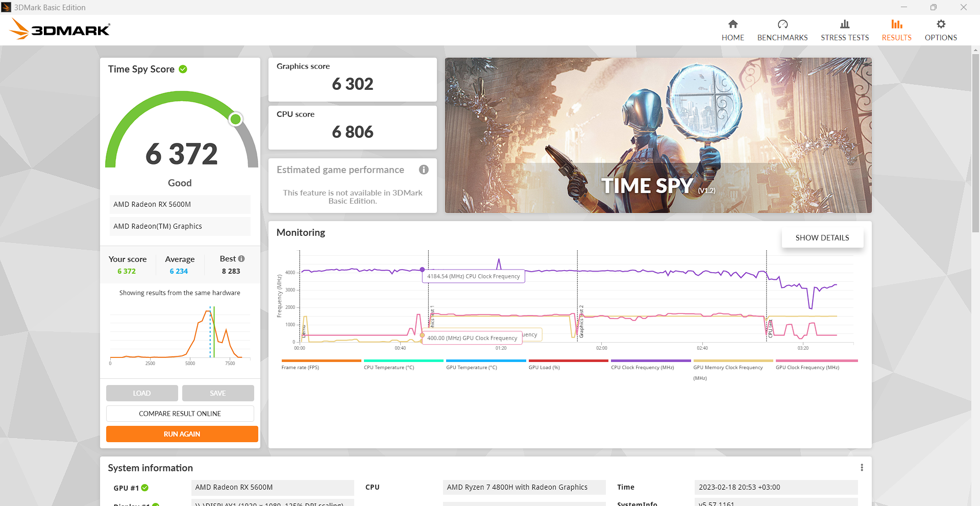This screenshot has width=980, height=506.
Task: Click the page vertical scrollbar
Action: pyautogui.click(x=975, y=143)
